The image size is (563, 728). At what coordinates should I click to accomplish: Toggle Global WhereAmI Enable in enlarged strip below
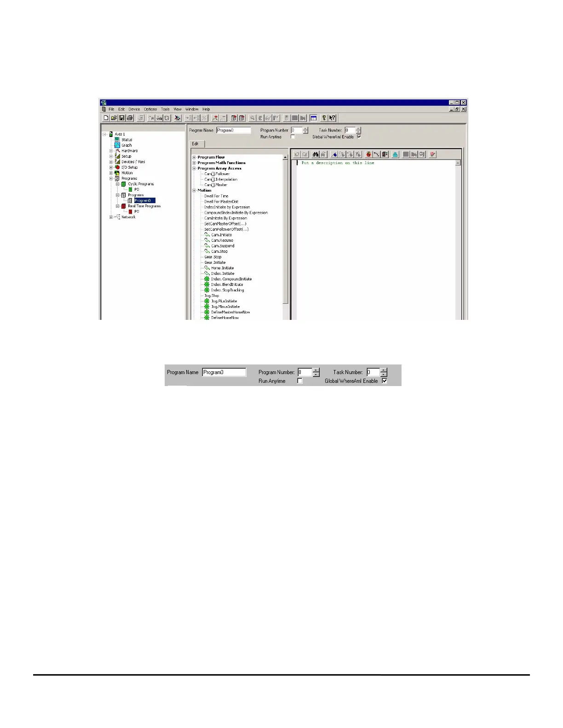click(385, 381)
